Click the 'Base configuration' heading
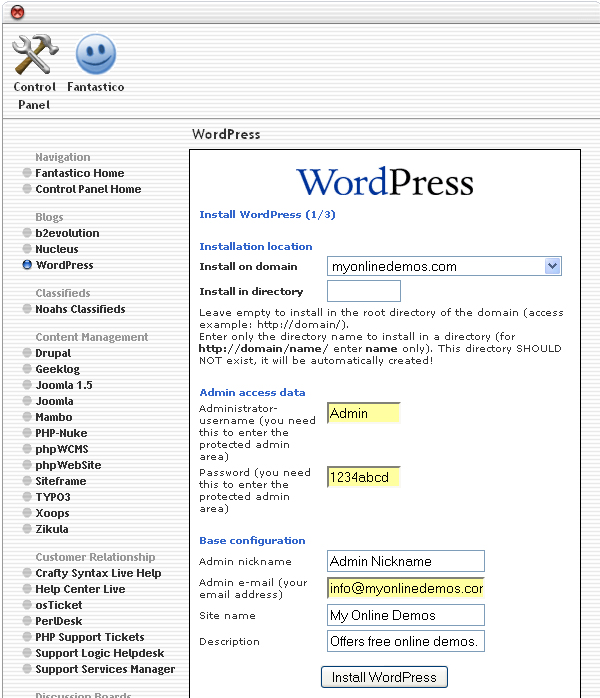 (x=252, y=540)
